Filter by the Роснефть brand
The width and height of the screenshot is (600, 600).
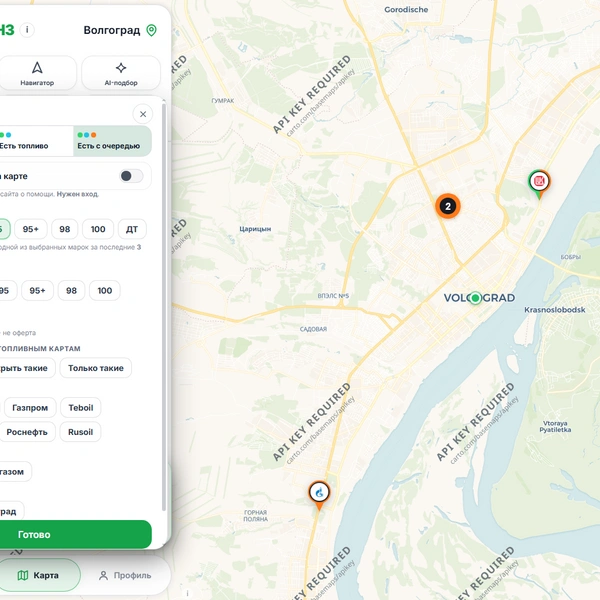click(27, 432)
